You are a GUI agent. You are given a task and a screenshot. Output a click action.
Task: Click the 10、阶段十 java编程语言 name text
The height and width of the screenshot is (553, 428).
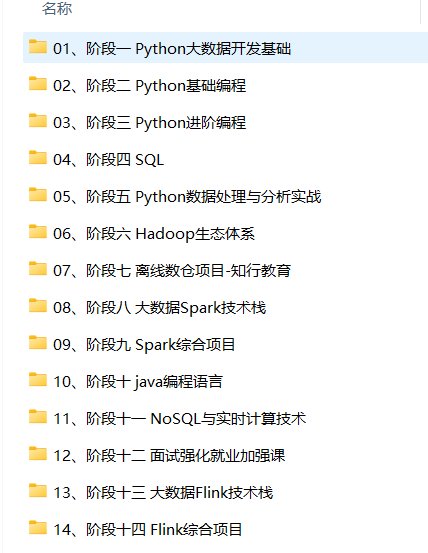(138, 382)
